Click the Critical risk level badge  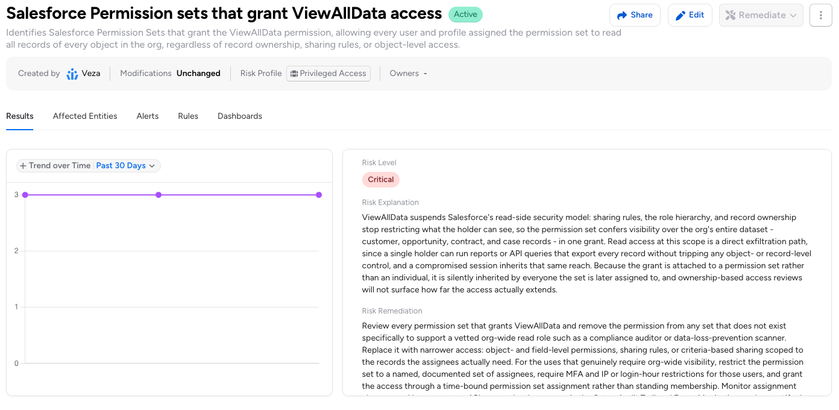(x=380, y=180)
